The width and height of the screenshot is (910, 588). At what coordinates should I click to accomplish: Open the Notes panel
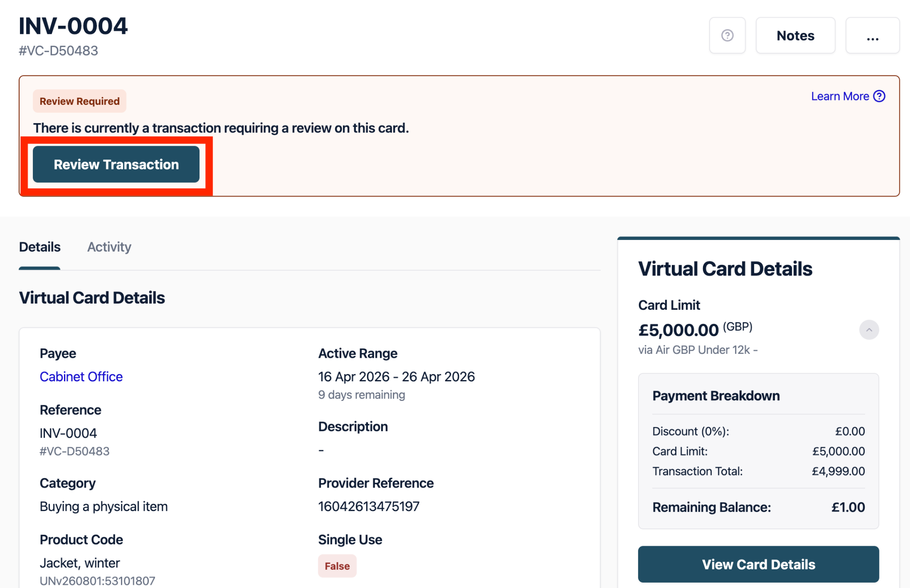pos(795,36)
